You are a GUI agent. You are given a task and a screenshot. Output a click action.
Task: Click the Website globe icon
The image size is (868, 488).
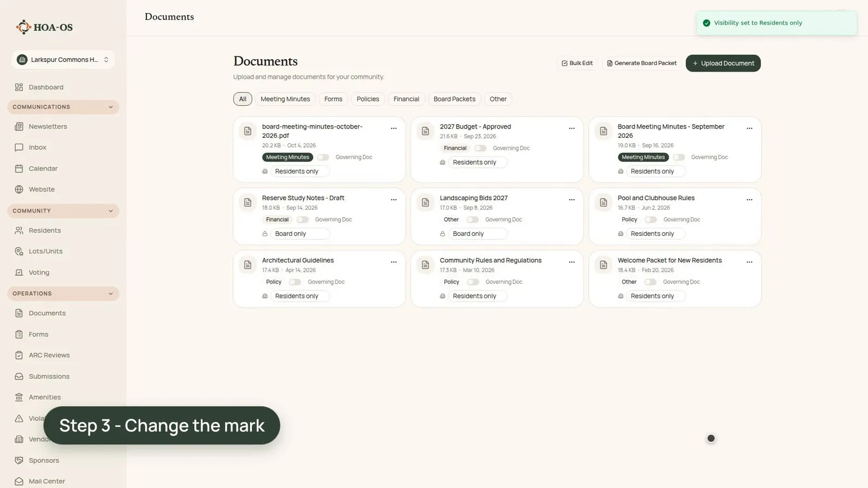click(x=19, y=189)
